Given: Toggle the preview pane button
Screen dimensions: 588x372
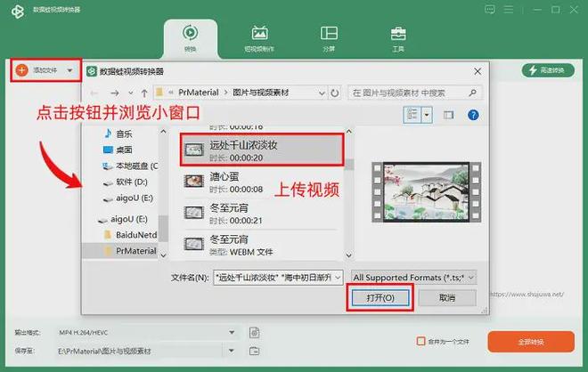Looking at the screenshot, I should 448,115.
